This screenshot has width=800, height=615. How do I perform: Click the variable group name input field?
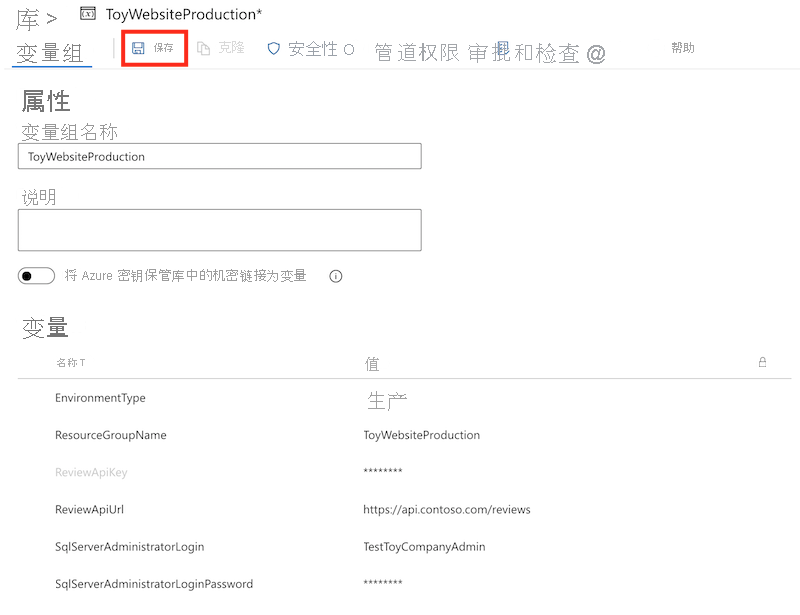tap(219, 156)
